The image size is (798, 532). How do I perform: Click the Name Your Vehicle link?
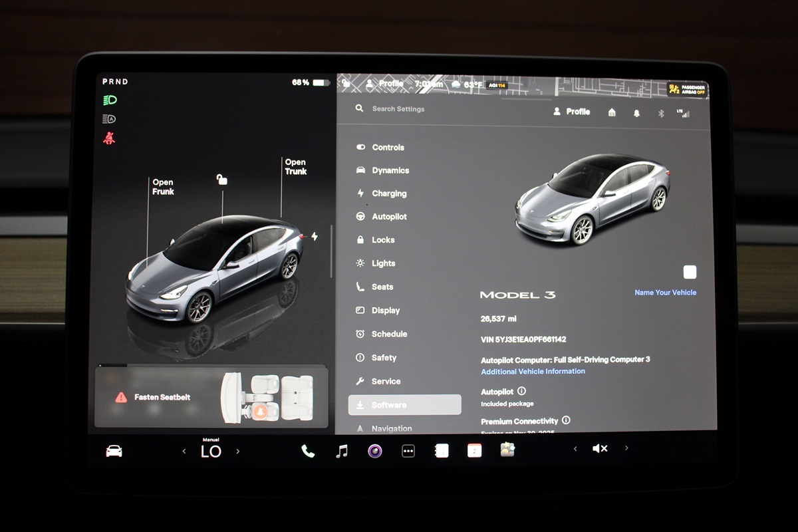(665, 293)
